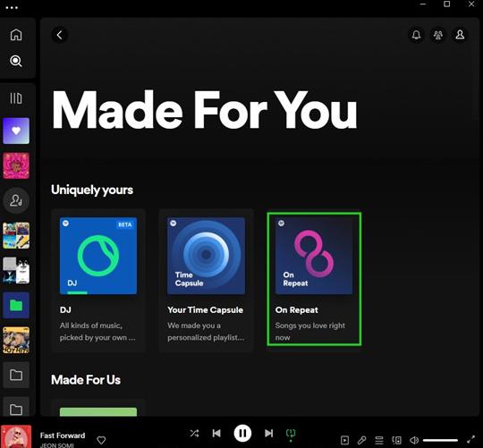The height and width of the screenshot is (448, 483).
Task: Open the green Made For Us card
Action: (x=98, y=411)
